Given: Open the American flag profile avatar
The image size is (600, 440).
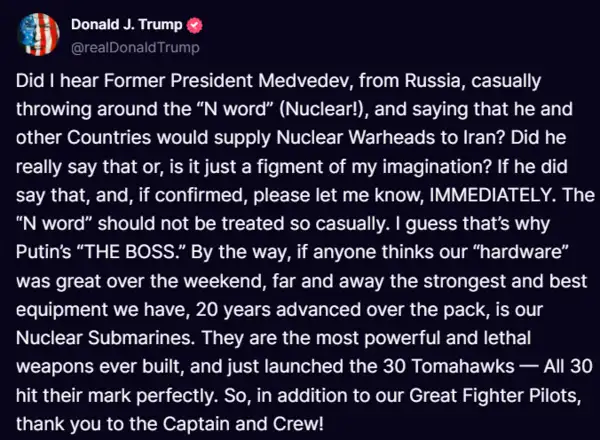Looking at the screenshot, I should click(38, 34).
